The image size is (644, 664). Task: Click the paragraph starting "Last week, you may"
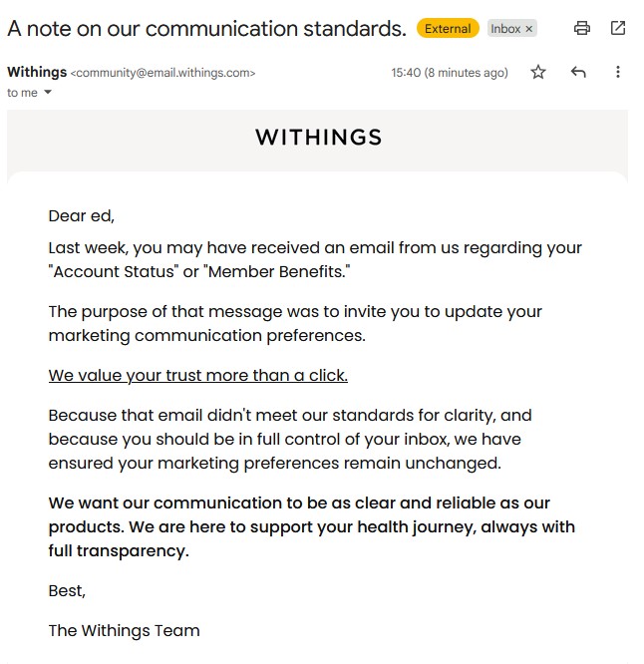tap(314, 259)
